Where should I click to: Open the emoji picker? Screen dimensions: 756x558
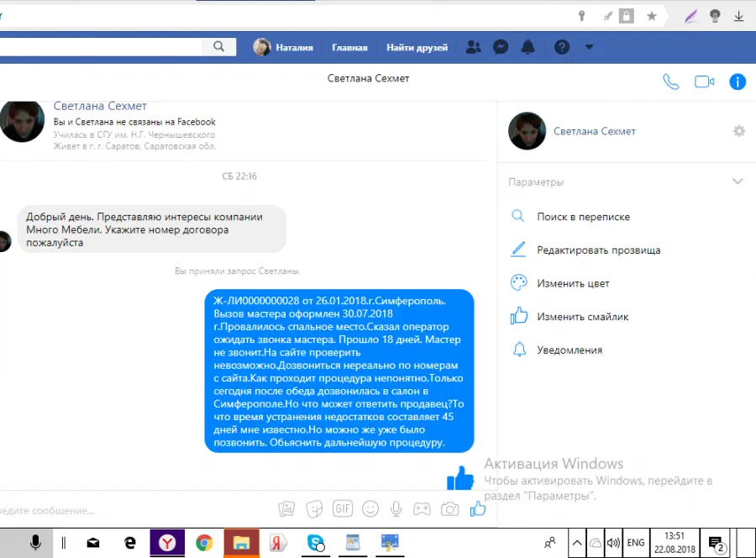(x=370, y=508)
